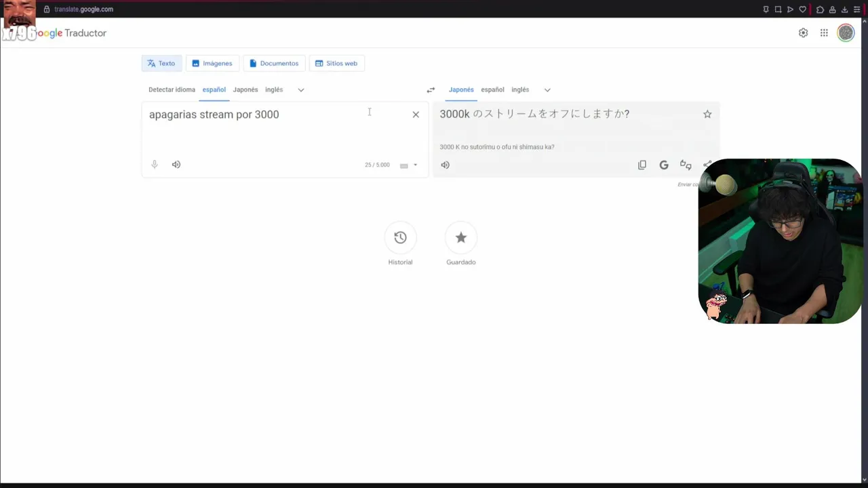Open the Google apps grid

(824, 33)
